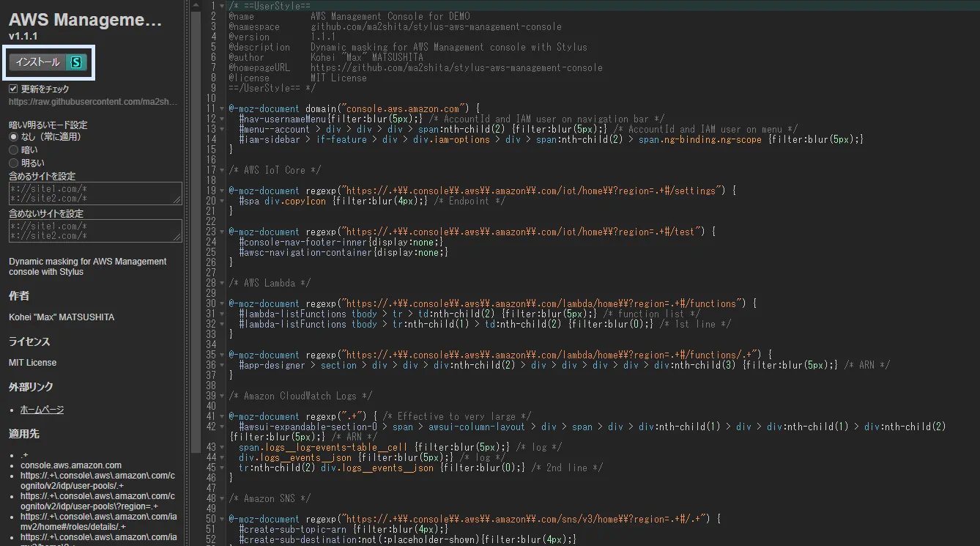The image size is (980, 546).
Task: Click the 暗い/明るいモード設定 label
Action: click(48, 125)
